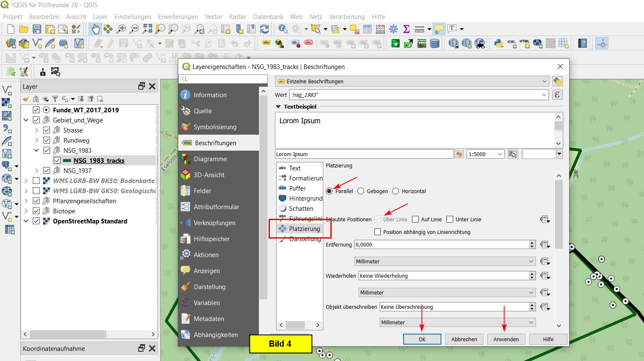Select the Puffer label settings tab
Screen dimensions: 644x361
[x=297, y=188]
